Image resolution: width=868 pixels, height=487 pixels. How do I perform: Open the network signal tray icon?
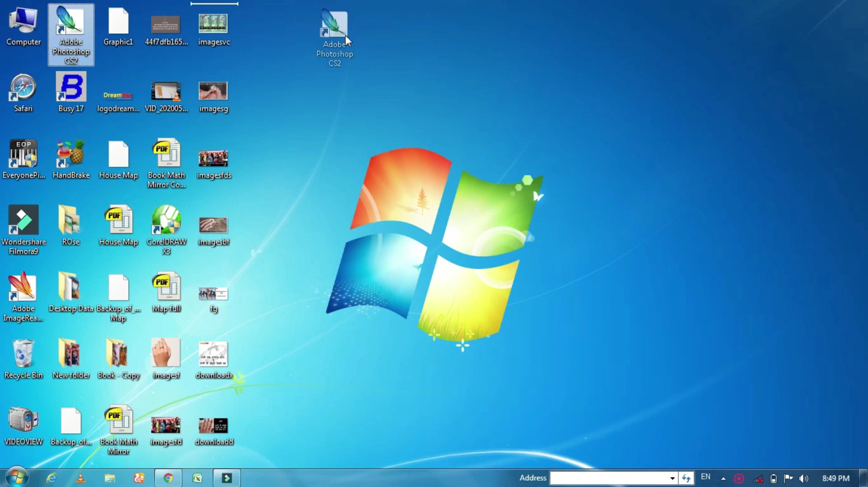pyautogui.click(x=758, y=478)
